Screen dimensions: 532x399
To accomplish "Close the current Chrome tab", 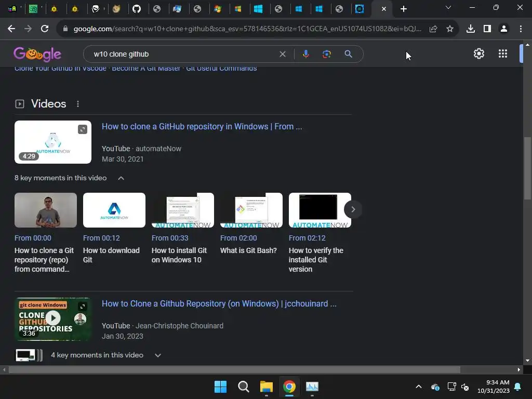I will click(384, 9).
